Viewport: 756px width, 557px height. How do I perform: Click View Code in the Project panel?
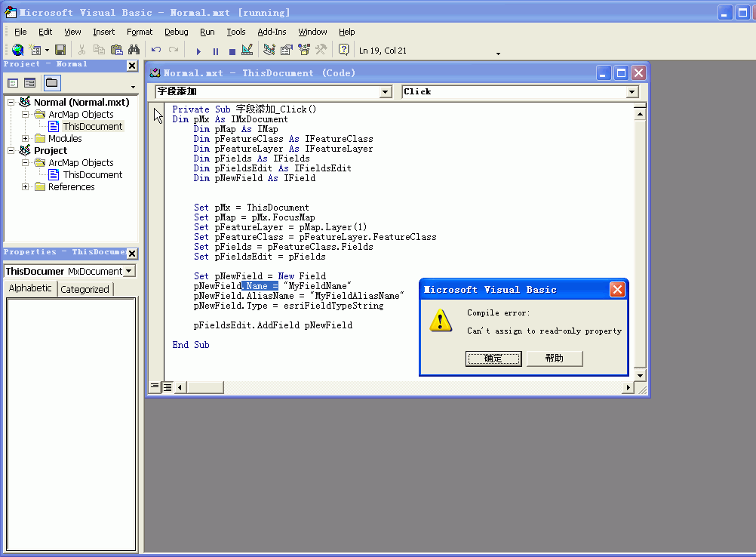pos(13,83)
